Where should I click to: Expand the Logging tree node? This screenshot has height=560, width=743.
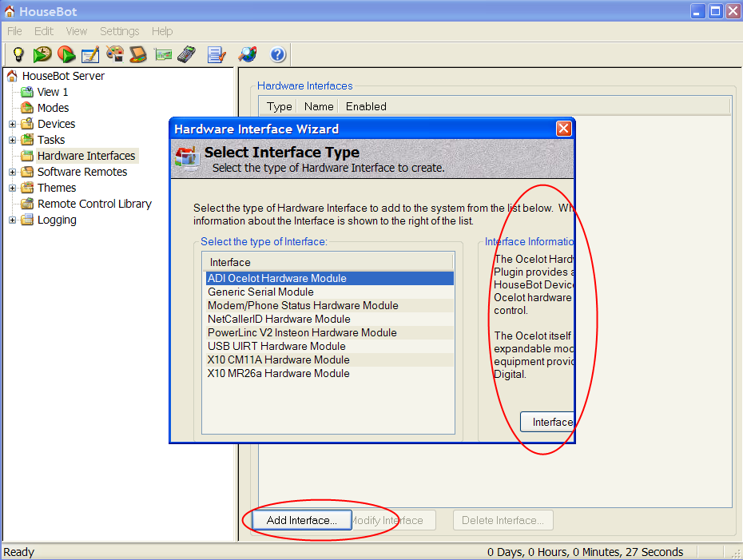[x=12, y=220]
